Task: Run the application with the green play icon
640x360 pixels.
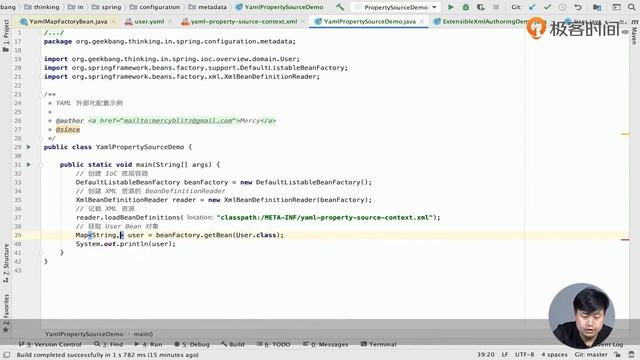Action: 451,7
